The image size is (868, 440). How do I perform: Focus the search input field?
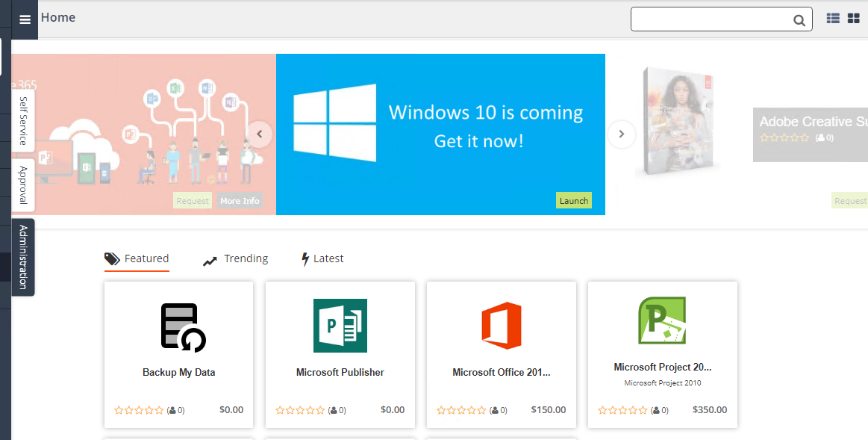(x=709, y=19)
